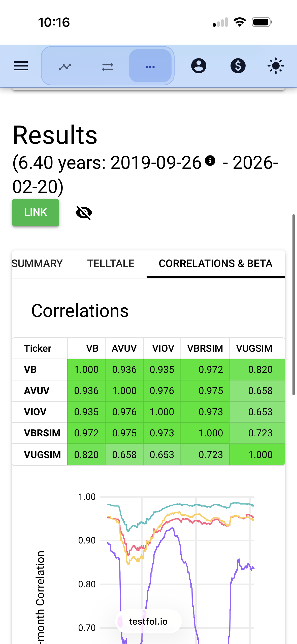Screen dimensions: 297x644
Task: Tap the start date info icon
Action: tap(210, 160)
